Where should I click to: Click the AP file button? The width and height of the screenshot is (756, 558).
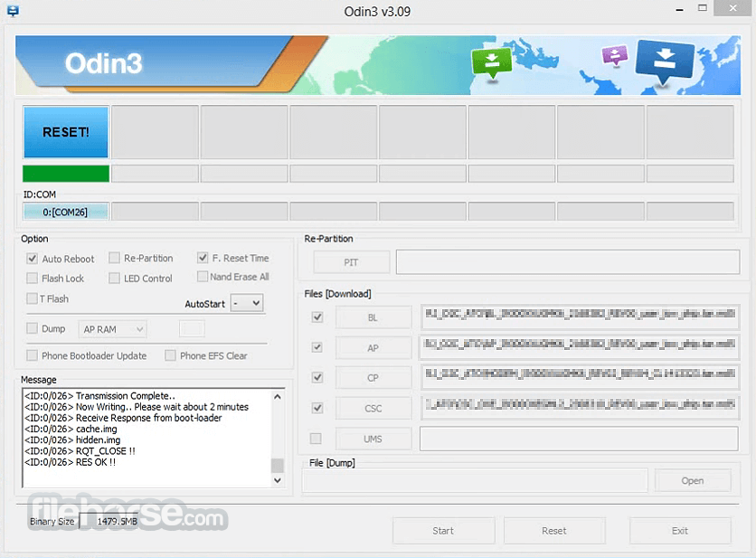(373, 347)
